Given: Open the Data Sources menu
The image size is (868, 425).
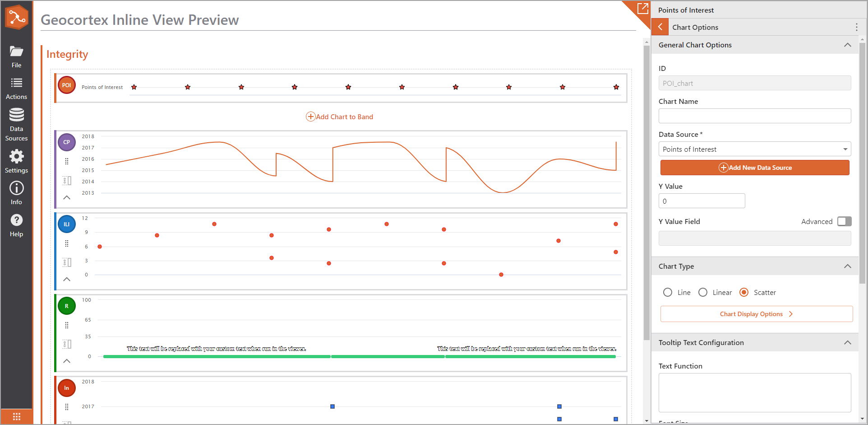Looking at the screenshot, I should tap(17, 125).
